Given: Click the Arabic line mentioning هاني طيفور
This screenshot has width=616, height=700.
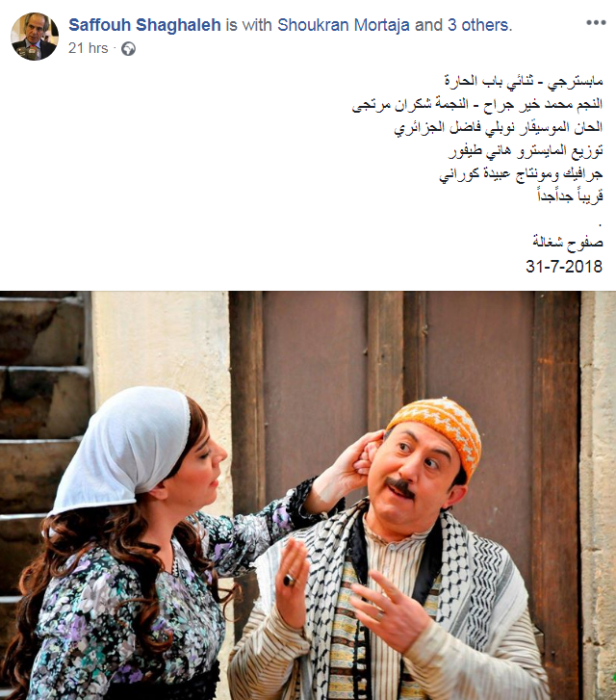Looking at the screenshot, I should click(526, 151).
